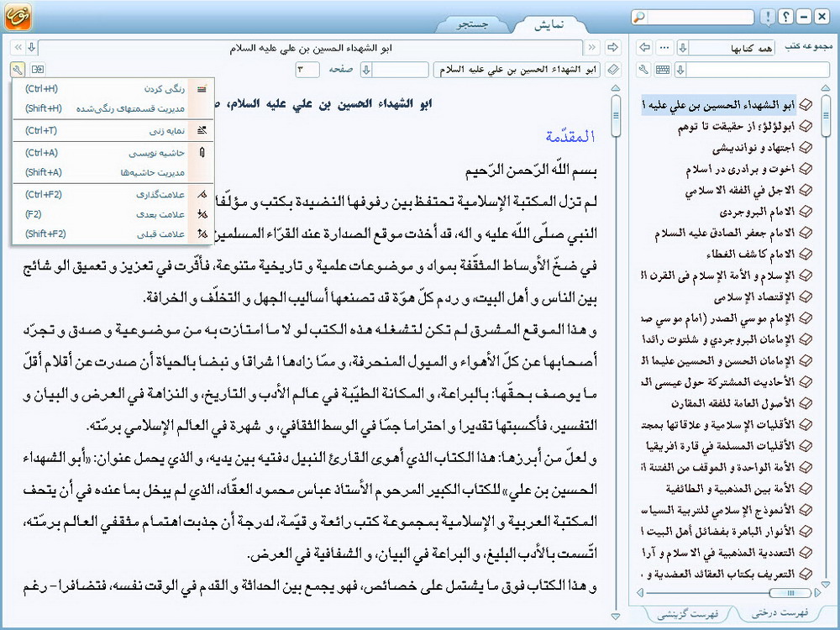
Task: Click the book list filter input field
Action: tap(758, 70)
